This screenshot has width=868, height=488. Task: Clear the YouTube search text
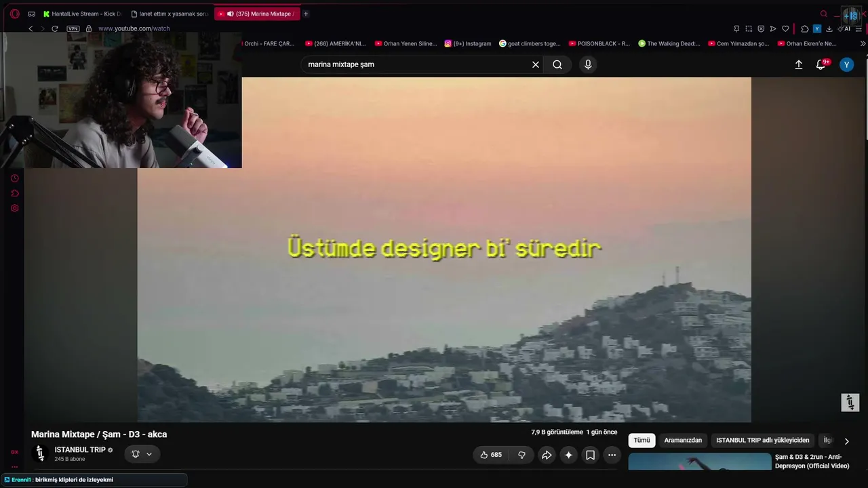(536, 64)
